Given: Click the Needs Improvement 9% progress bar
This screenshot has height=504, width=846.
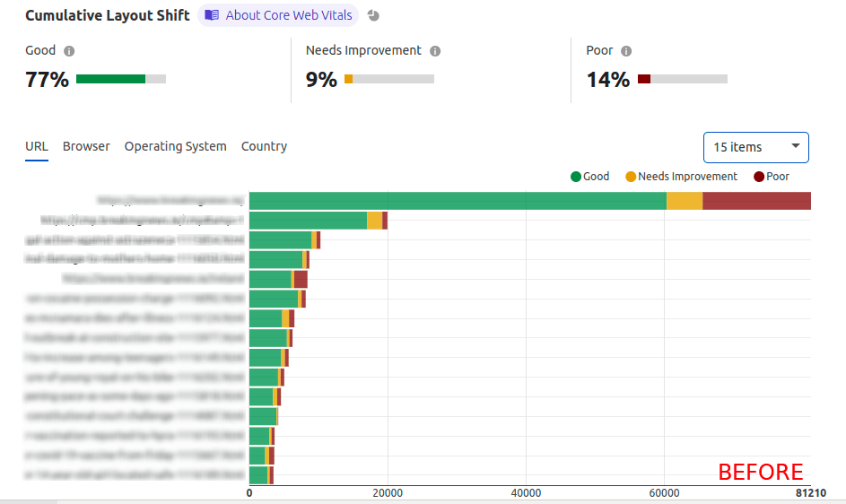Looking at the screenshot, I should pyautogui.click(x=388, y=79).
